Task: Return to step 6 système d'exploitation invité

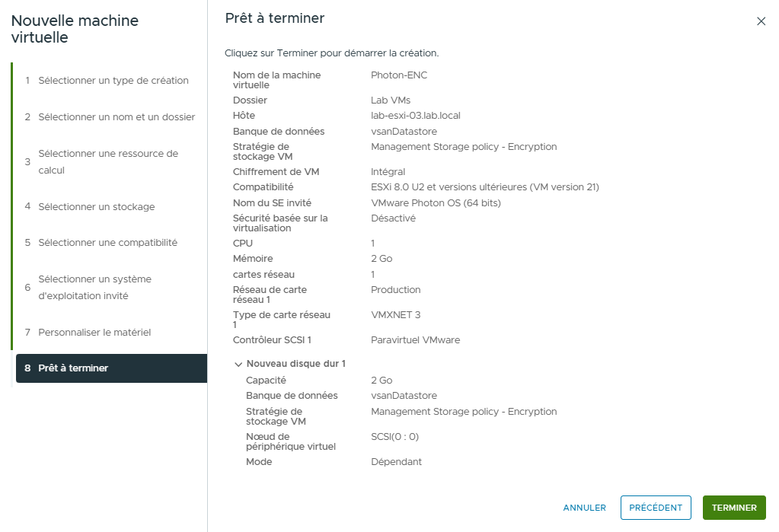Action: click(94, 287)
